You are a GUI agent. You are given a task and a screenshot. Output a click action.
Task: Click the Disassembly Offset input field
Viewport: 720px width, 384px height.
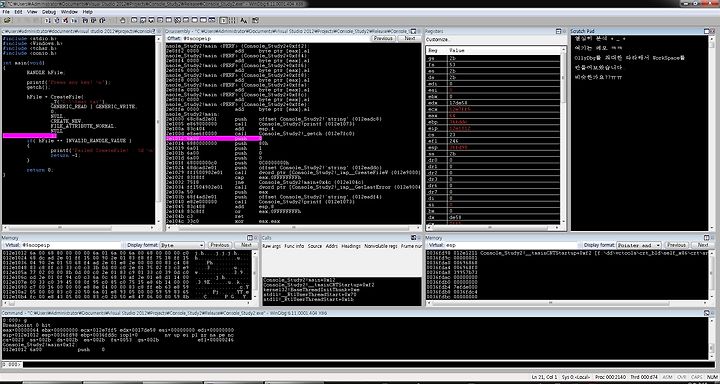pos(277,39)
